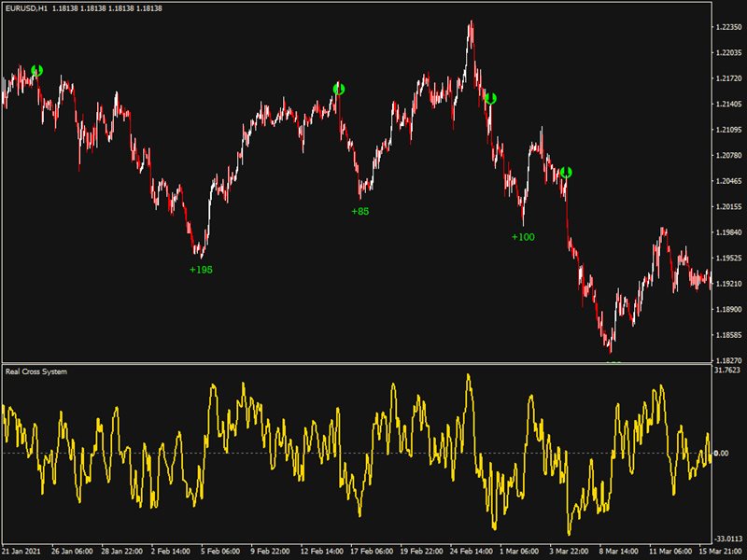
Task: Click the green signal marker at chart's far left
Action: pos(36,70)
